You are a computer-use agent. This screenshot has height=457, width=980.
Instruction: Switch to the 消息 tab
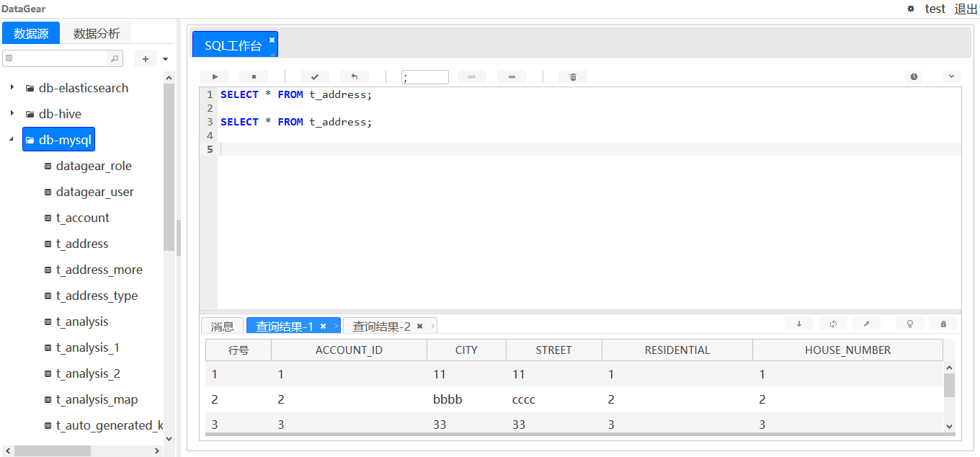(222, 327)
